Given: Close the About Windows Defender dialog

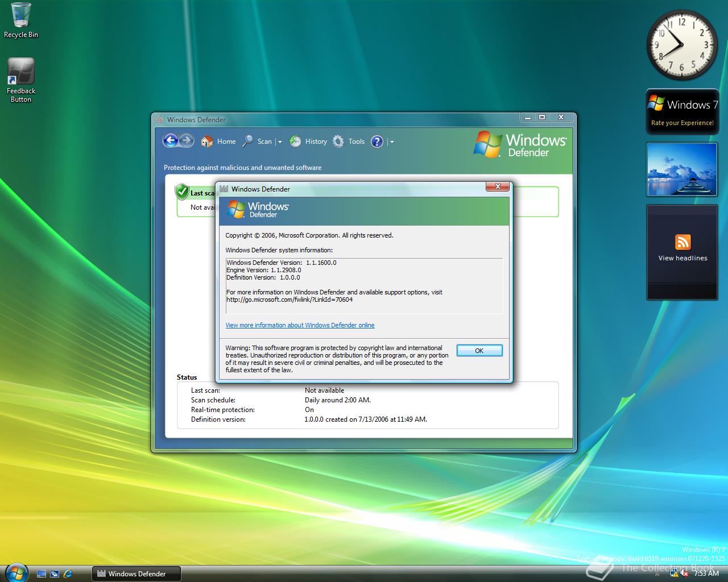Looking at the screenshot, I should point(498,186).
